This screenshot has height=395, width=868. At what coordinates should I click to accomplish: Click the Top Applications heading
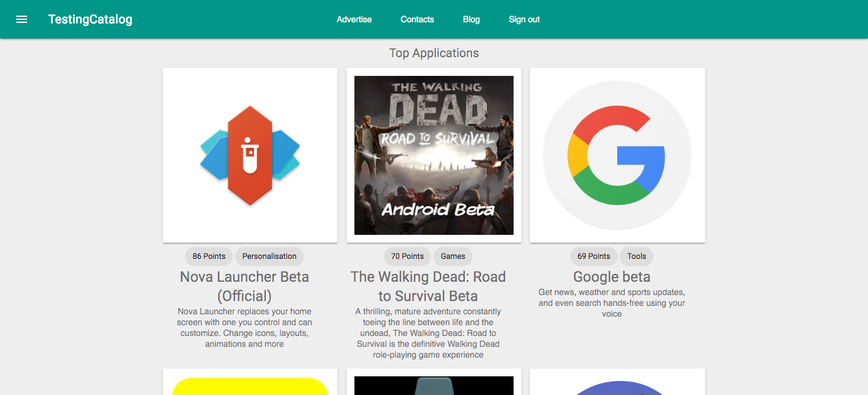tap(434, 53)
